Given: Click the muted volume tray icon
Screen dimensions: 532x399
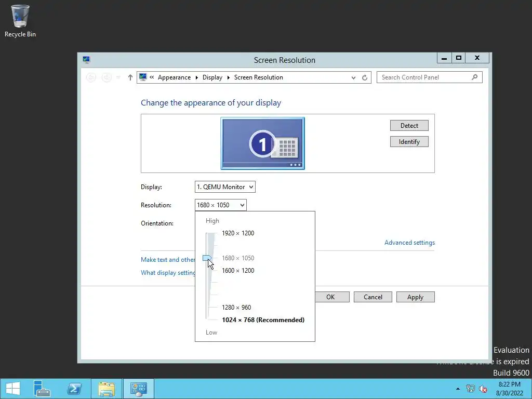Looking at the screenshot, I should pos(483,389).
